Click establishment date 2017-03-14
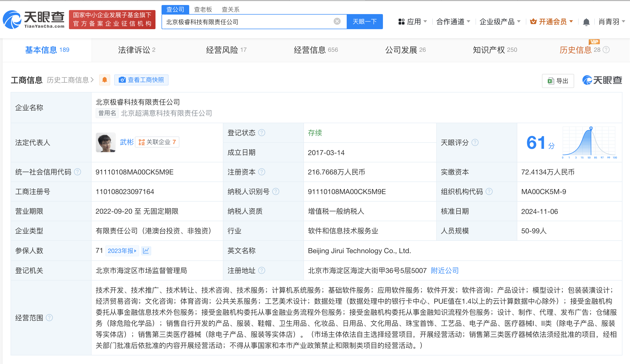This screenshot has height=364, width=630. pos(326,153)
